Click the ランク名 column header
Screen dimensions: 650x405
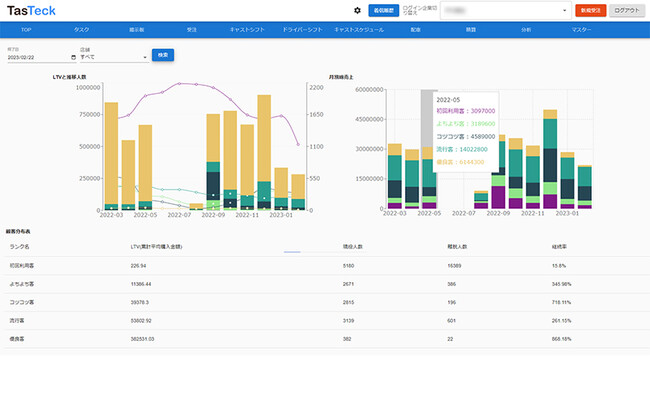19,246
